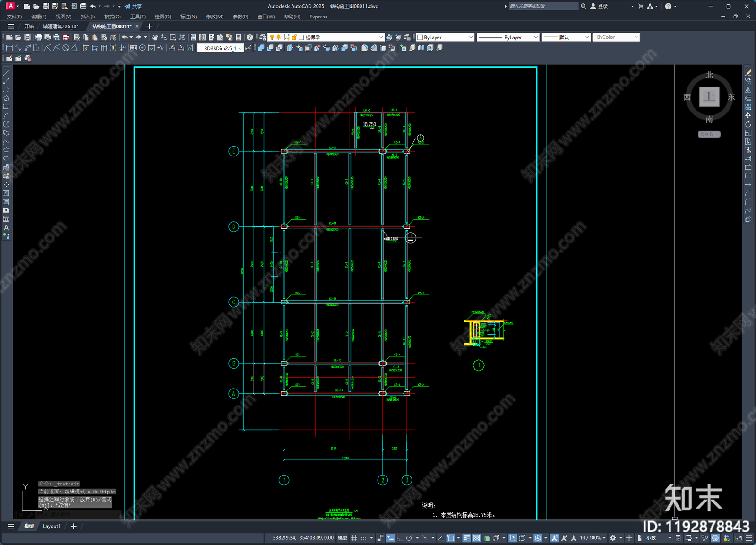Toggle ortho mode in the status bar
This screenshot has height=545, width=756.
click(400, 538)
